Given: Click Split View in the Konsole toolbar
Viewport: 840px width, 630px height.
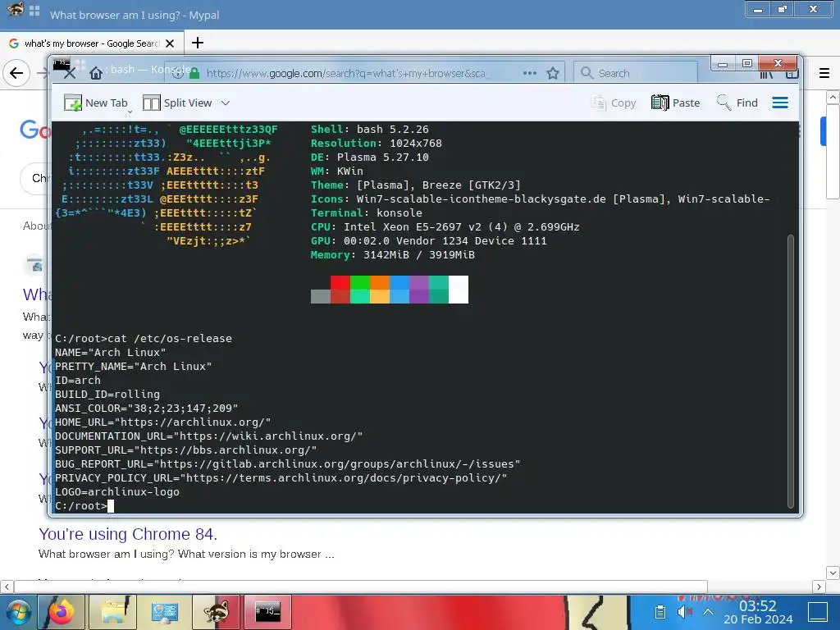Looking at the screenshot, I should (x=177, y=103).
